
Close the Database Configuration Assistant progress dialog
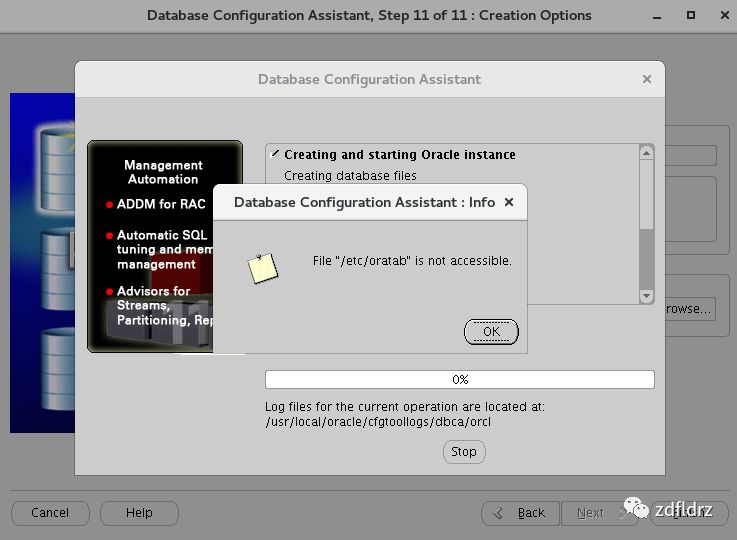(x=647, y=79)
